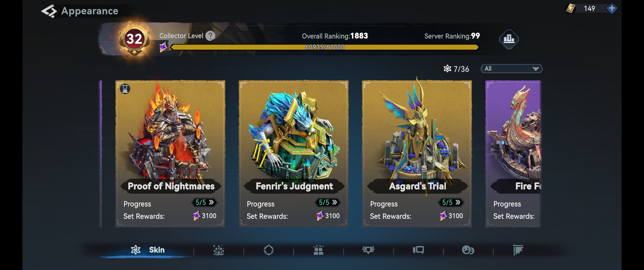The image size is (644, 270).
Task: Expand Proof of Nightmares 5/5 progress
Action: pyautogui.click(x=204, y=202)
